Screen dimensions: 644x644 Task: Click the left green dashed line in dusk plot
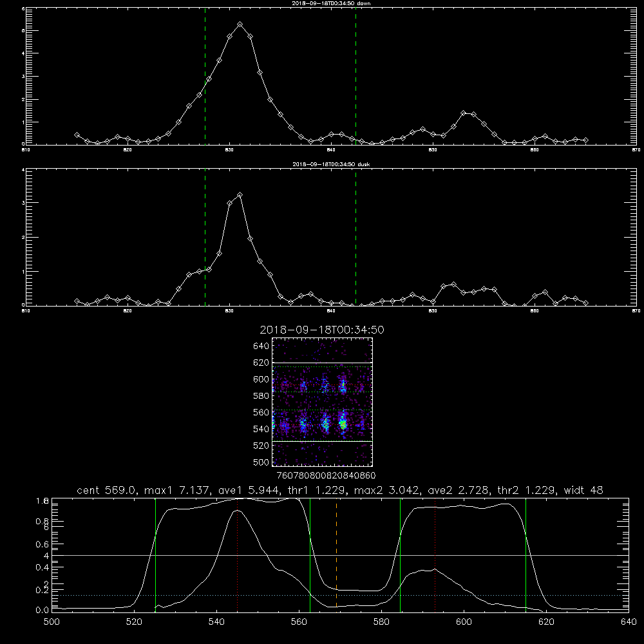205,238
